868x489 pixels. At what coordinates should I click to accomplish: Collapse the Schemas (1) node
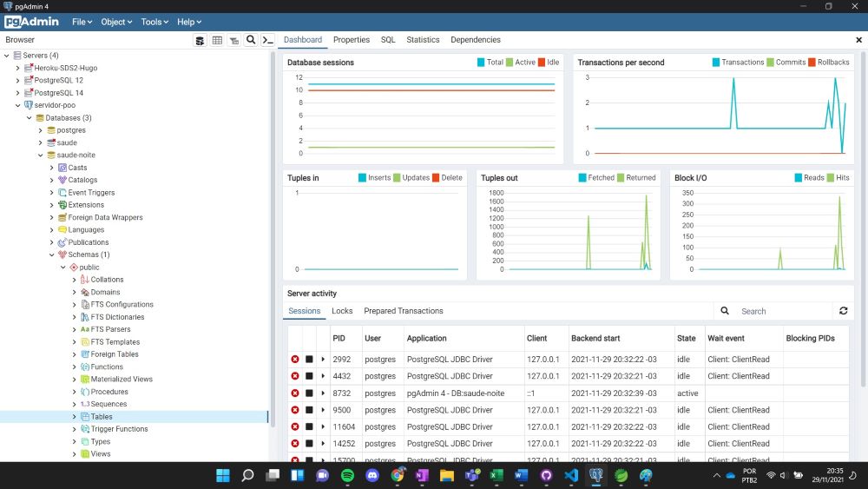(52, 254)
